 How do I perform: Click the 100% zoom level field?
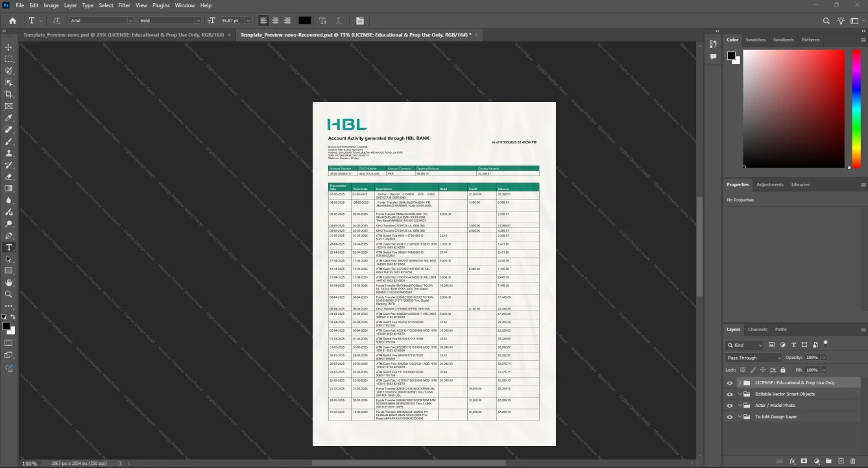click(x=30, y=463)
